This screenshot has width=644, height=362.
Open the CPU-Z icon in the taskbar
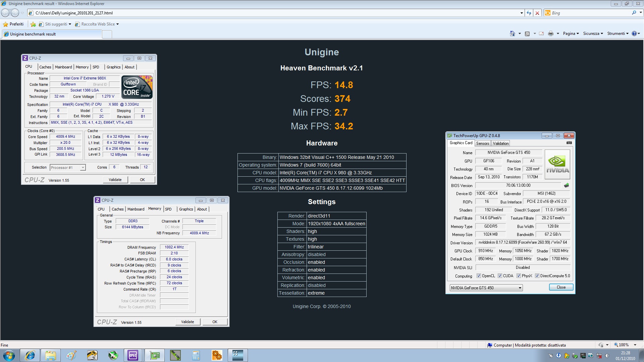pos(133,355)
